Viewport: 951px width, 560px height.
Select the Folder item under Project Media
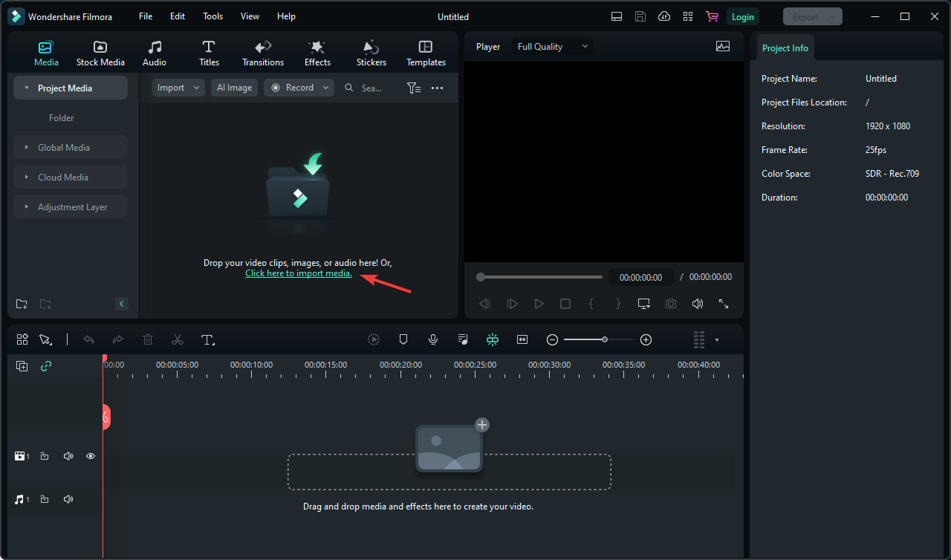62,117
